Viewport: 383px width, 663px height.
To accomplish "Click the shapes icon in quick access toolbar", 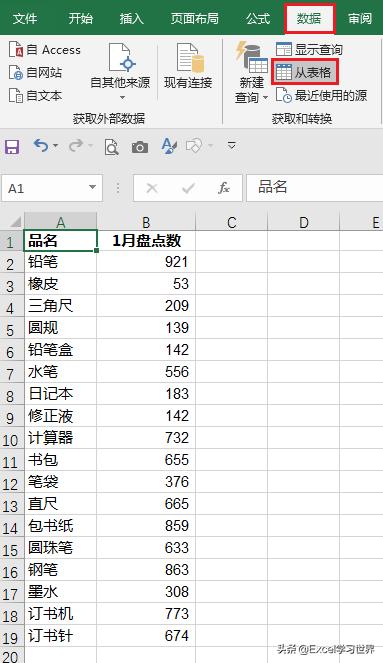I will (194, 146).
